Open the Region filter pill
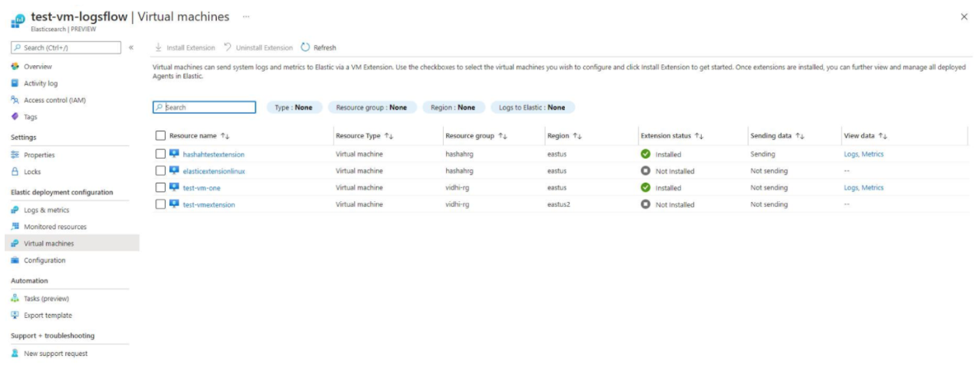This screenshot has width=980, height=373. tap(453, 107)
